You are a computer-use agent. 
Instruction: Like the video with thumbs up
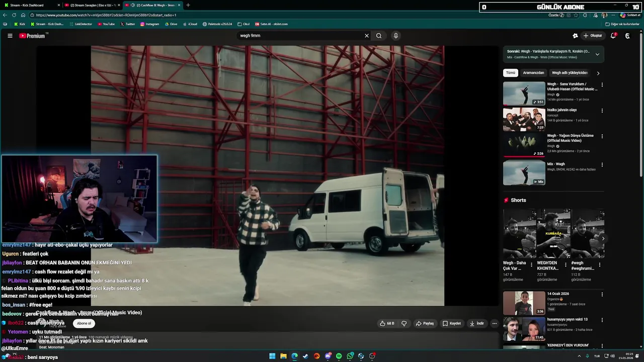(x=387, y=323)
